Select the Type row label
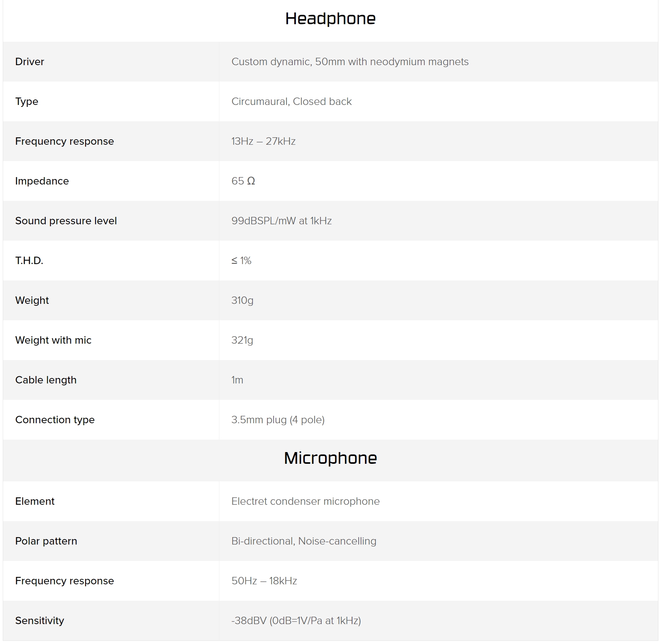This screenshot has height=644, width=660. tap(27, 101)
